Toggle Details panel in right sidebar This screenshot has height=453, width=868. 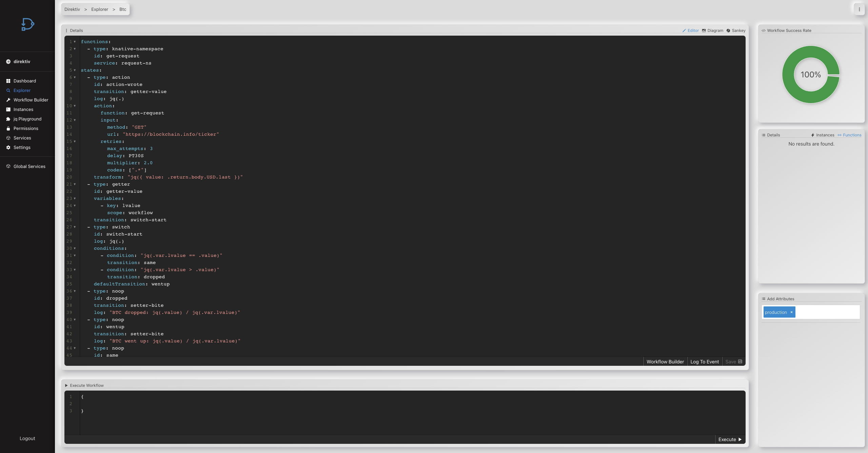[x=770, y=134]
